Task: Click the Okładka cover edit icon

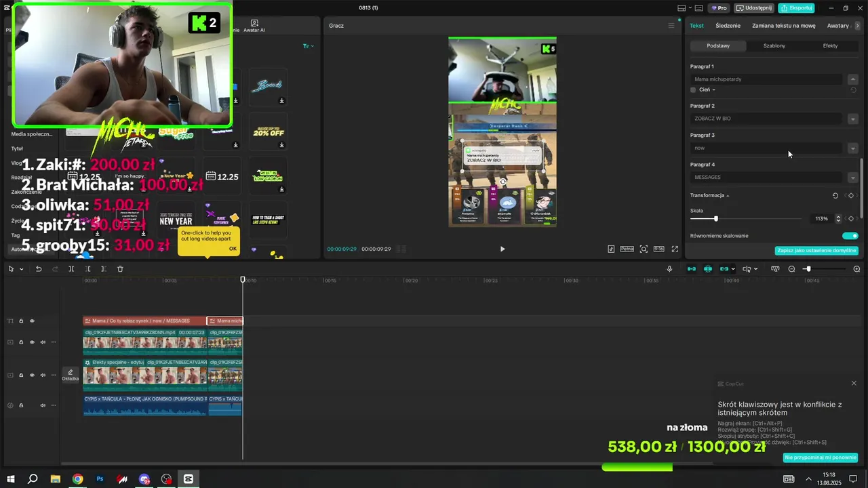Action: click(x=71, y=375)
